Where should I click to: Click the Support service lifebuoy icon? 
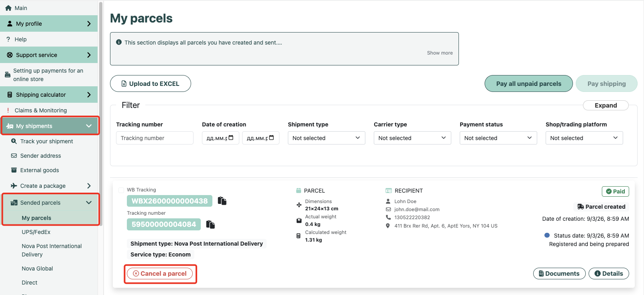point(10,55)
